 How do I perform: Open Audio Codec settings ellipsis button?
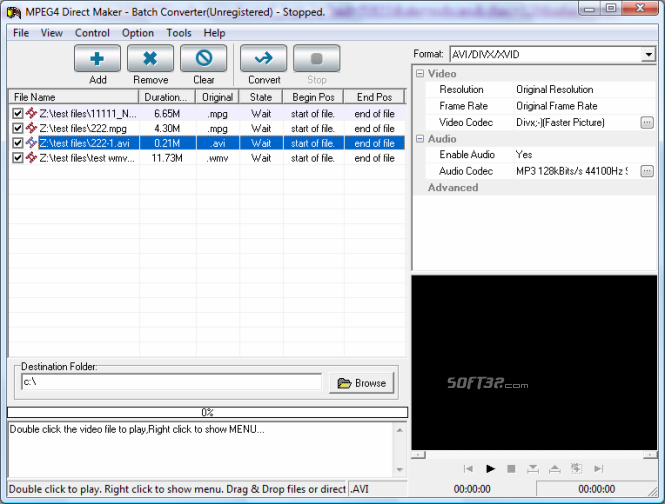(647, 171)
